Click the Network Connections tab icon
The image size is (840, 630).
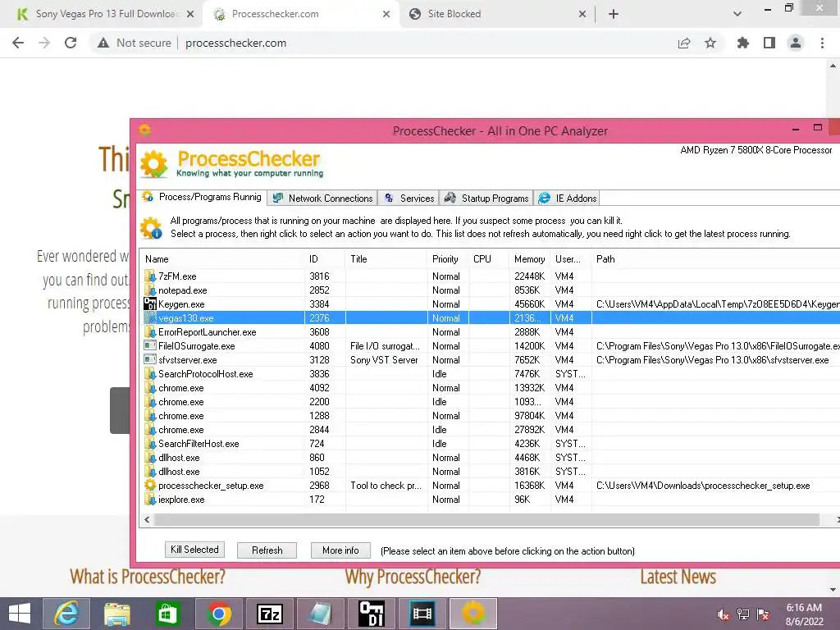click(278, 199)
